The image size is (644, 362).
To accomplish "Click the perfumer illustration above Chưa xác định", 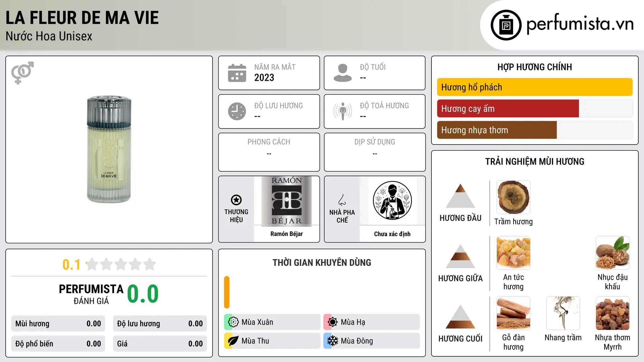I will point(392,200).
